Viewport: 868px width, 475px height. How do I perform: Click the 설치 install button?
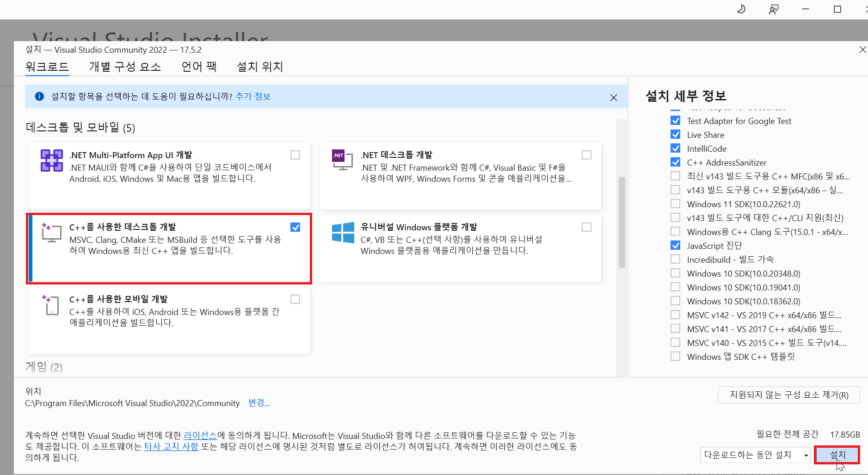click(x=837, y=455)
